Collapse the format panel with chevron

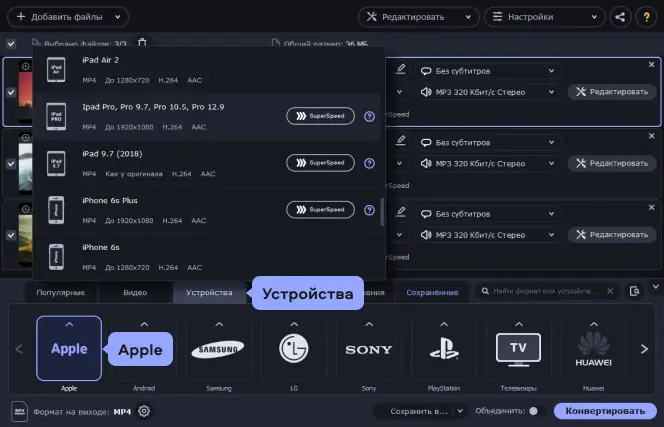[x=656, y=287]
